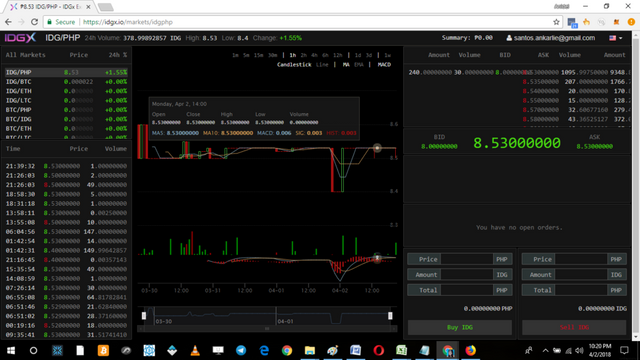Open the Action Center notifications icon
Screen dimensions: 640x360
[624, 351]
